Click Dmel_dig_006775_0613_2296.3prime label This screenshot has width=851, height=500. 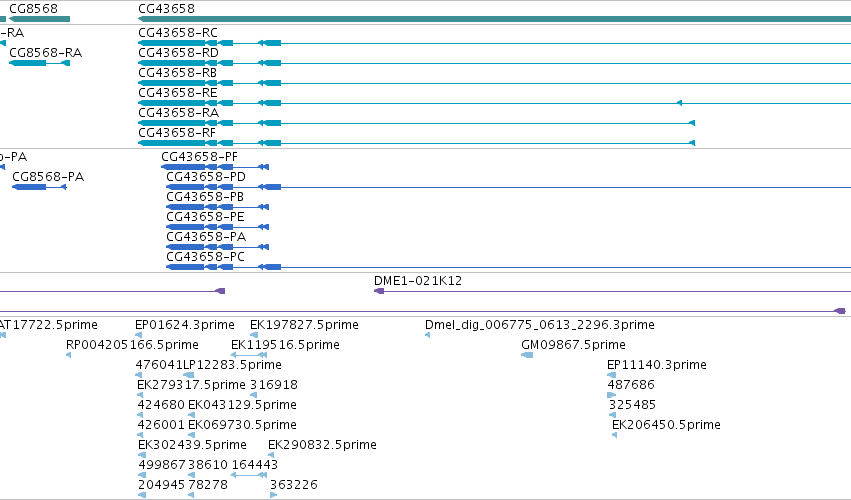(x=539, y=325)
